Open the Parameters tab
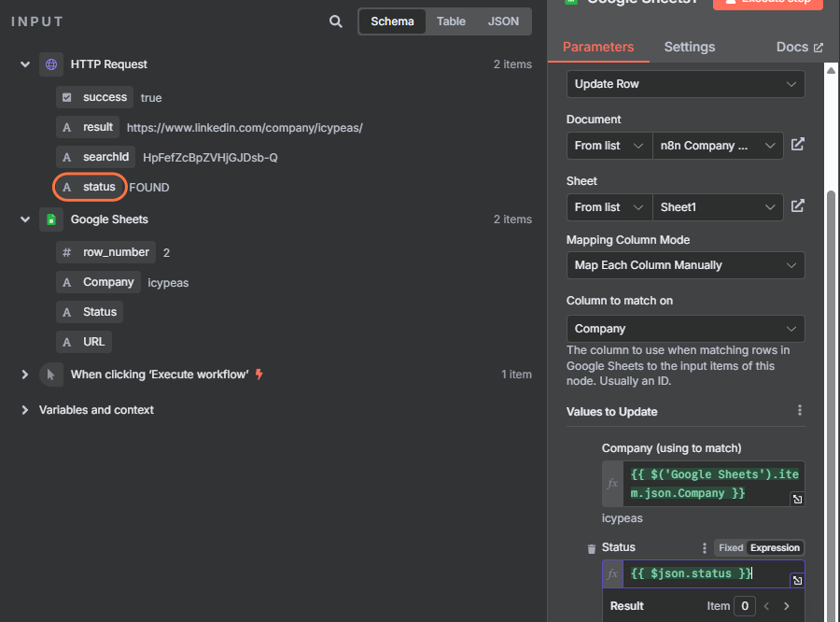Viewport: 840px width, 622px height. [598, 48]
